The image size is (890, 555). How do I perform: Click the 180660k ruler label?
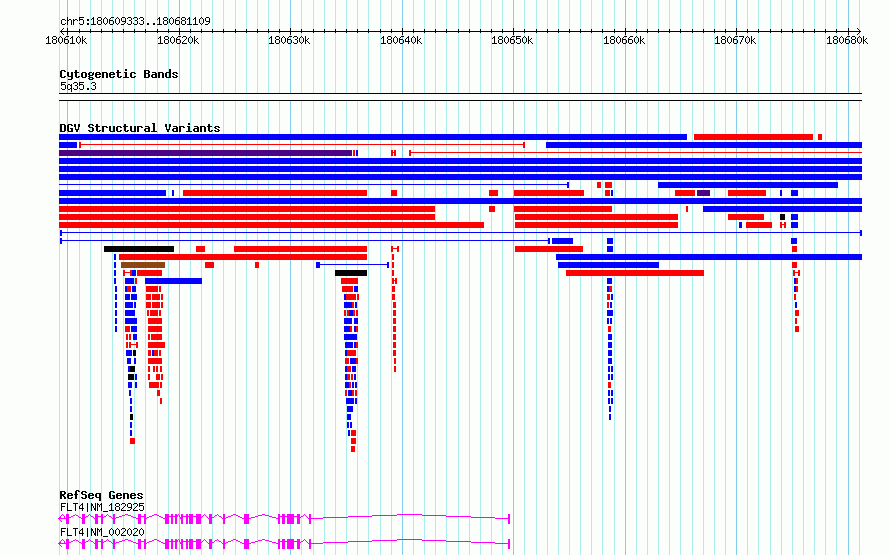(624, 40)
